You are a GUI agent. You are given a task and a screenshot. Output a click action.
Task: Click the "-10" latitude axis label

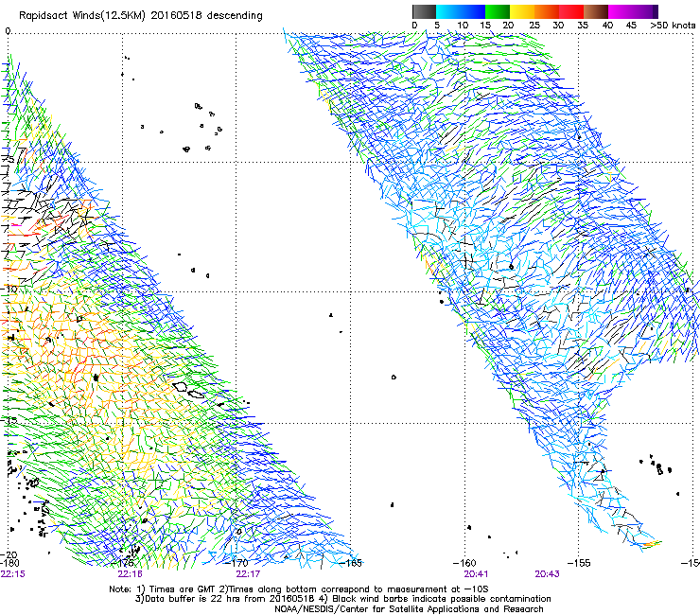click(9, 289)
